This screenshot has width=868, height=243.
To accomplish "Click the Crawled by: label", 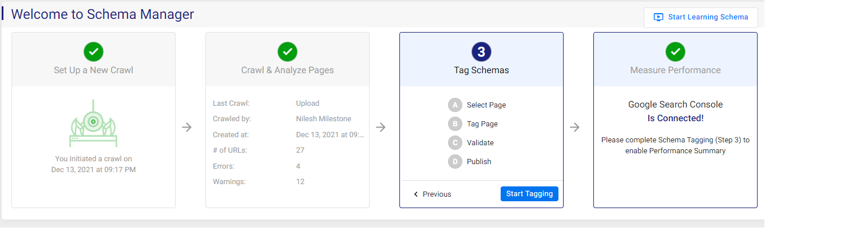I will tap(232, 119).
